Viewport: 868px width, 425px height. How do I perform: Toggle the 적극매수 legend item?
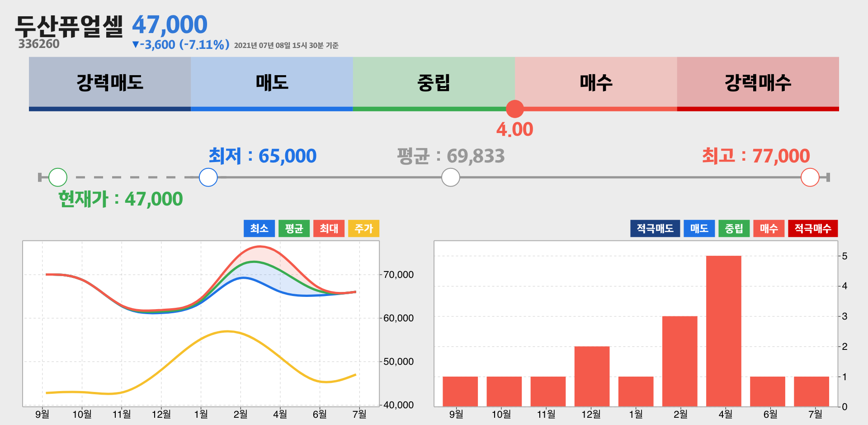(813, 229)
